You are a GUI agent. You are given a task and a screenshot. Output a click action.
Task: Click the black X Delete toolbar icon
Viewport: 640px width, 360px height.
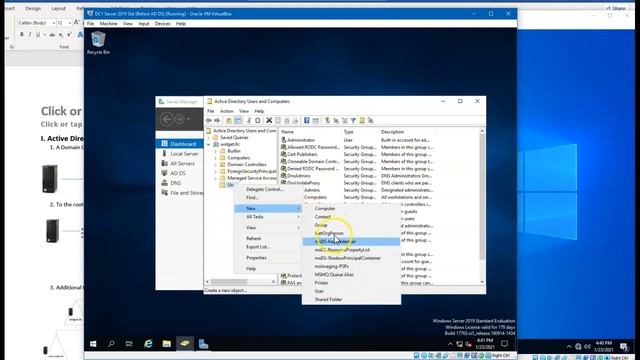269,120
